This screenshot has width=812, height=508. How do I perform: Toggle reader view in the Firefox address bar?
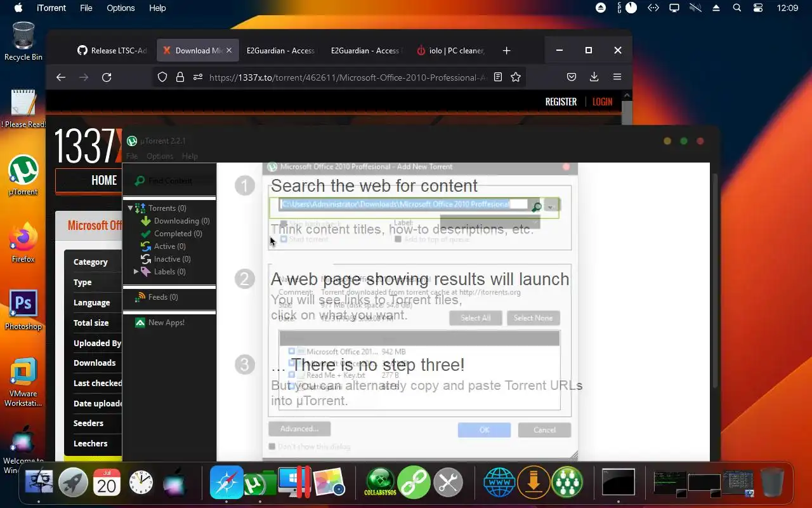click(x=498, y=77)
